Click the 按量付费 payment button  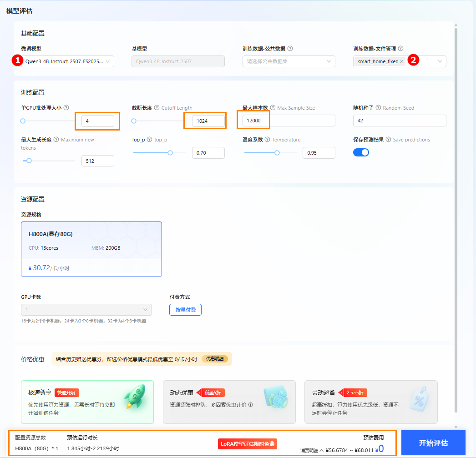(x=185, y=310)
